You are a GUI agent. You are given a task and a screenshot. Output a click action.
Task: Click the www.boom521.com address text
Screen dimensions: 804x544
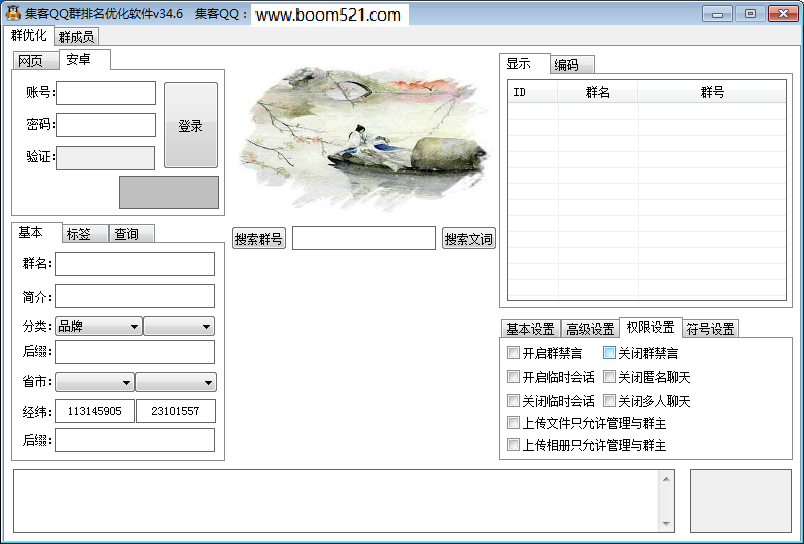[328, 15]
